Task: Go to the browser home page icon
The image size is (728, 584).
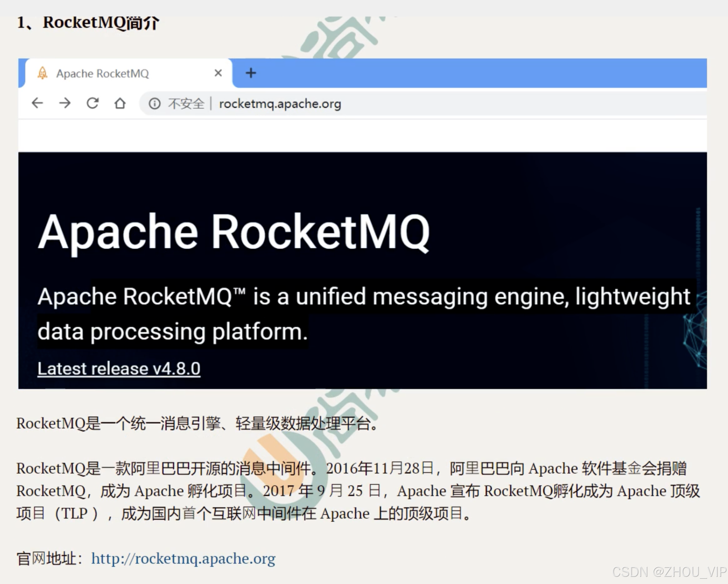Action: pyautogui.click(x=120, y=103)
